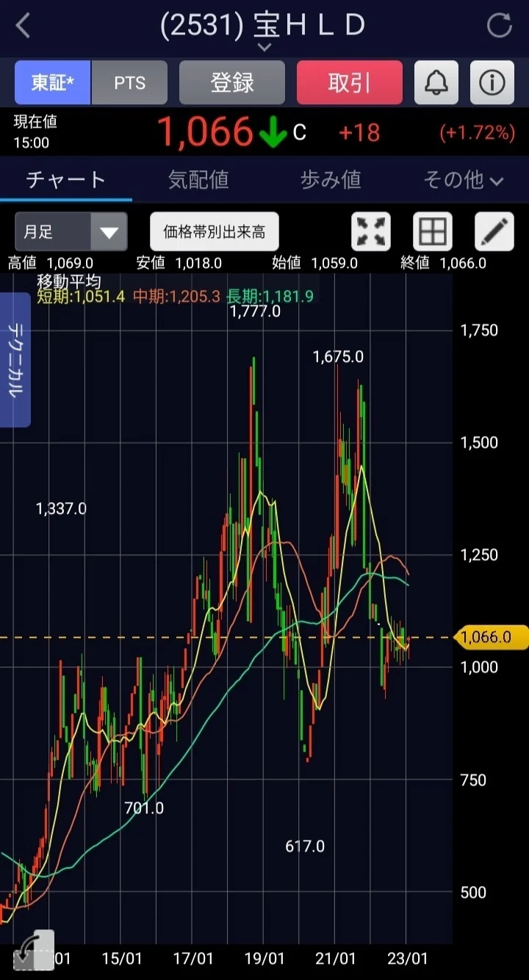Tap the 1,777.0 high price label
Viewport: 529px width, 980px height.
(255, 311)
